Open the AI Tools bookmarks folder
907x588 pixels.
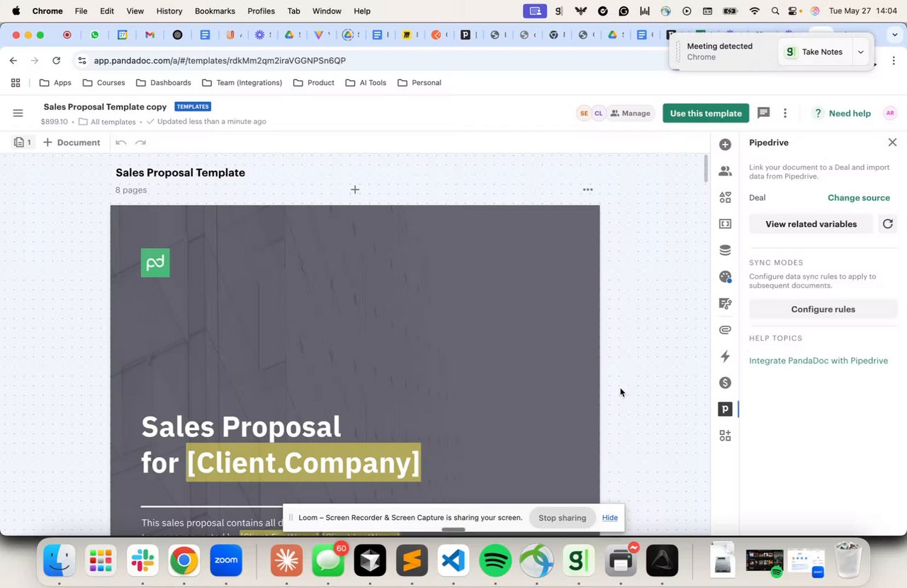[366, 83]
